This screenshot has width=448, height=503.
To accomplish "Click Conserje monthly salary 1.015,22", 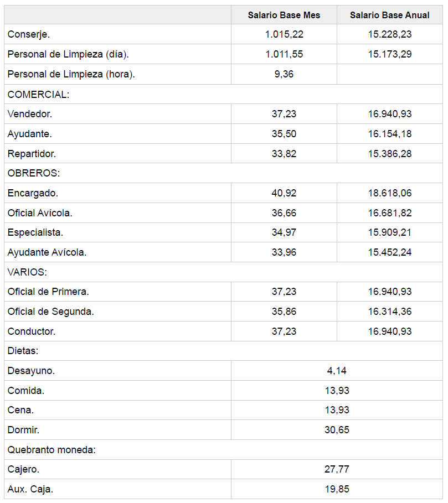I will [x=284, y=34].
